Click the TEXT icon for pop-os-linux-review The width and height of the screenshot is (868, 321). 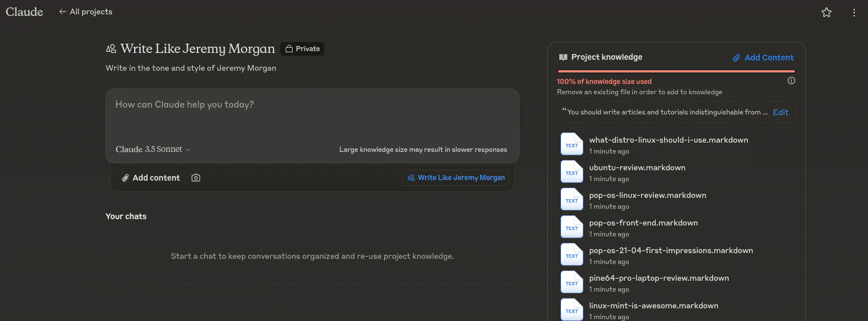[x=571, y=200]
